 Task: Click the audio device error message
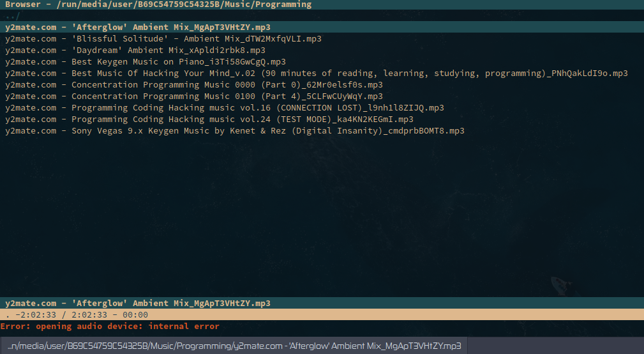pos(110,326)
